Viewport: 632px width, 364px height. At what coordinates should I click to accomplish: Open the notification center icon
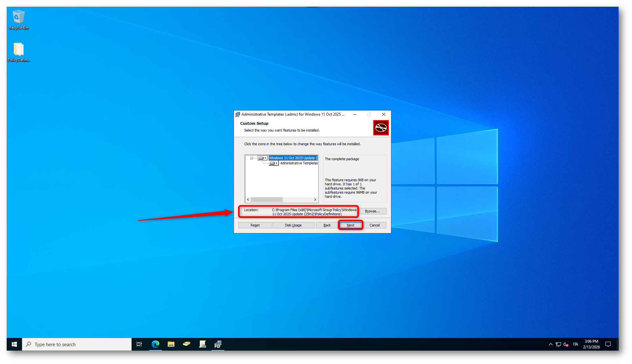[608, 344]
